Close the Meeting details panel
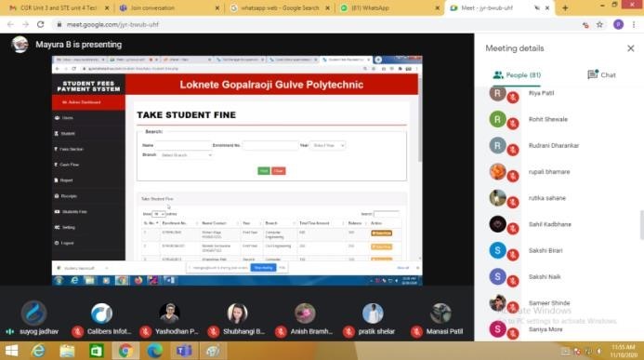Image resolution: width=644 pixels, height=360 pixels. click(x=630, y=48)
